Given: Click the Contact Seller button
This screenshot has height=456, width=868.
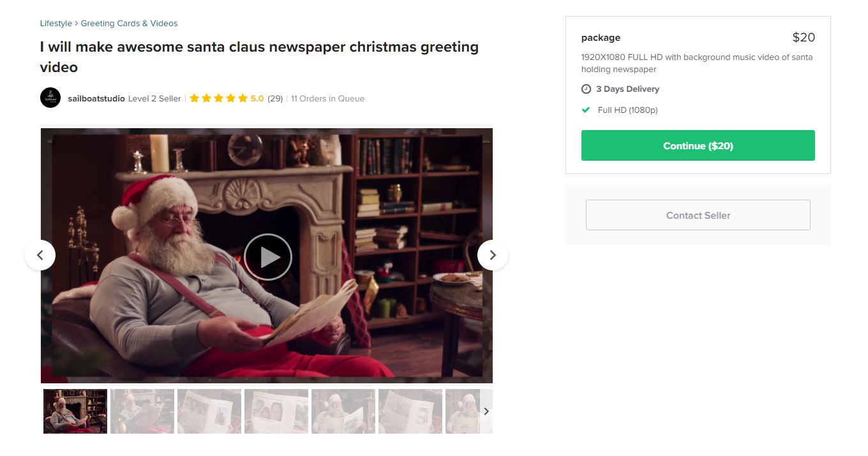Looking at the screenshot, I should [x=698, y=215].
